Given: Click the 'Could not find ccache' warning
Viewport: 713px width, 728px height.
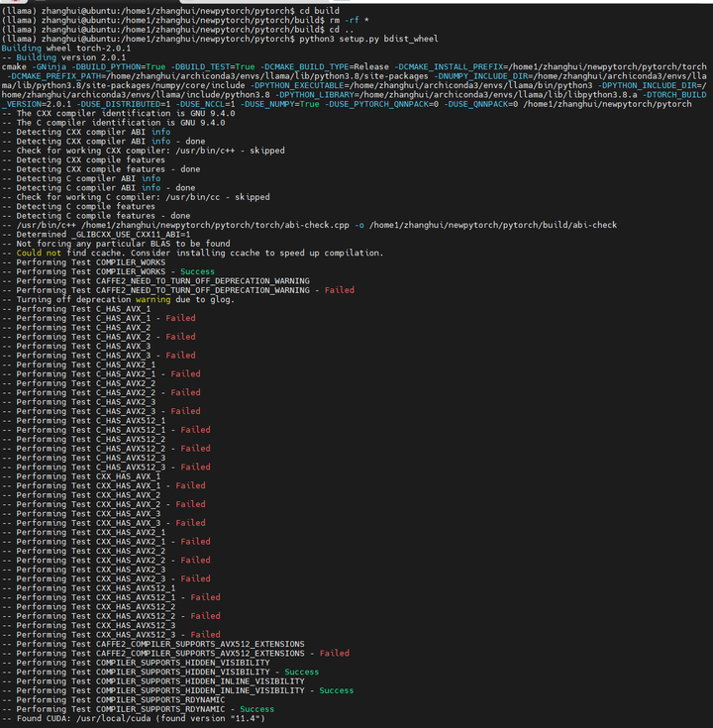Looking at the screenshot, I should [x=192, y=253].
